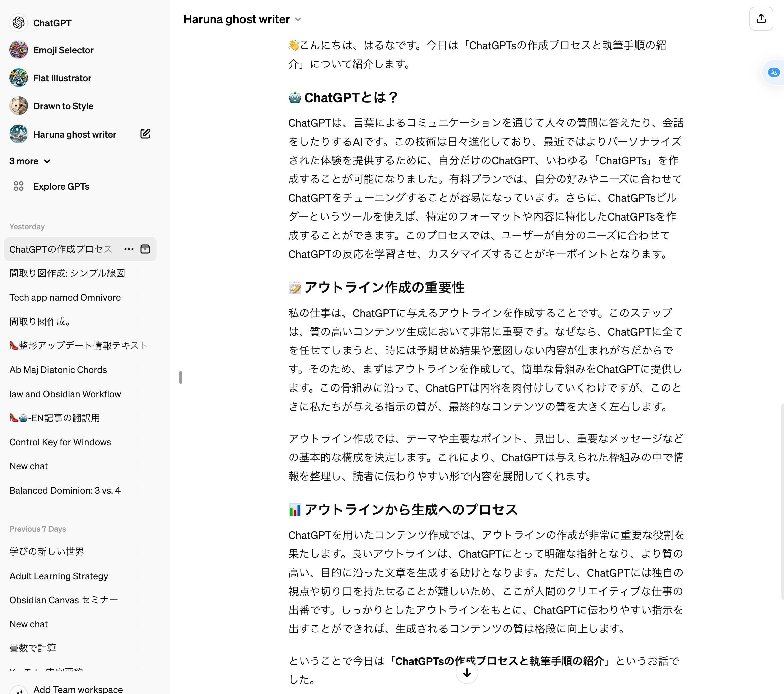Open the Ab Maj Diatonic Chords chat

(x=58, y=369)
